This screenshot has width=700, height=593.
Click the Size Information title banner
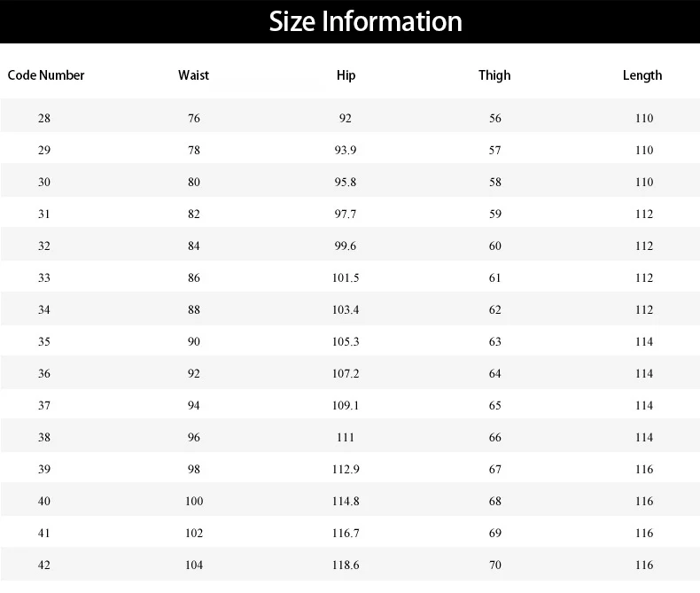click(350, 21)
